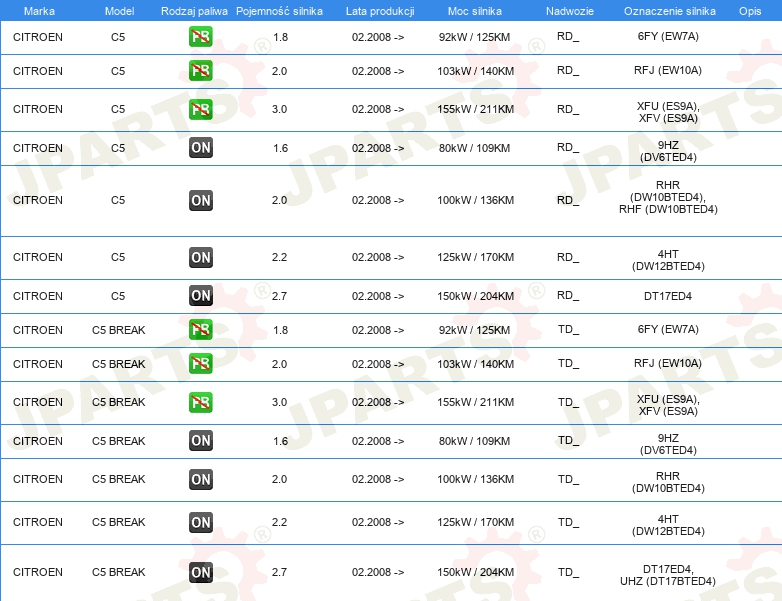Click the ON diesel icon for C5 BREAK 2.7
The height and width of the screenshot is (601, 782).
click(200, 572)
